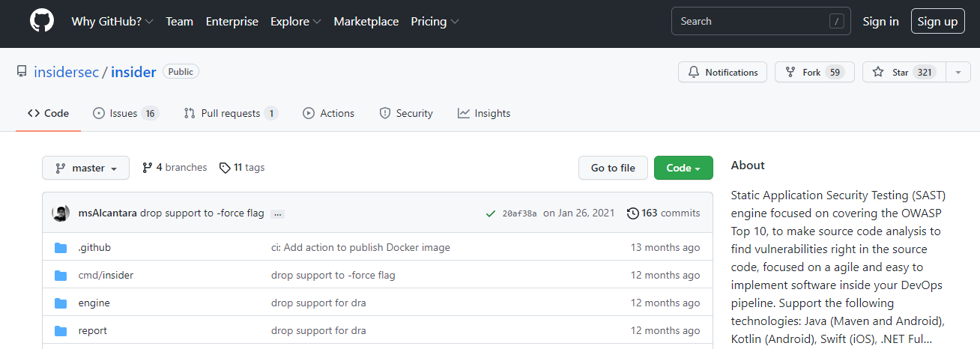
Task: View the 163 commits history
Action: click(663, 213)
